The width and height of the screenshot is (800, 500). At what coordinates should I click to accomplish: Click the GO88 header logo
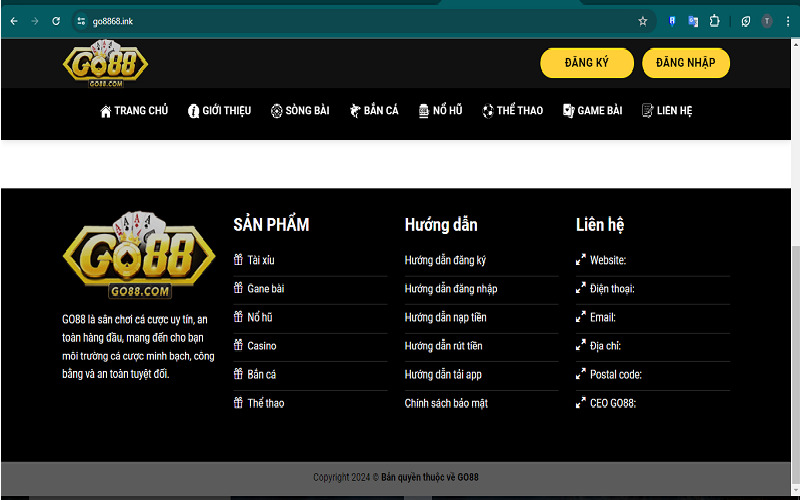106,63
